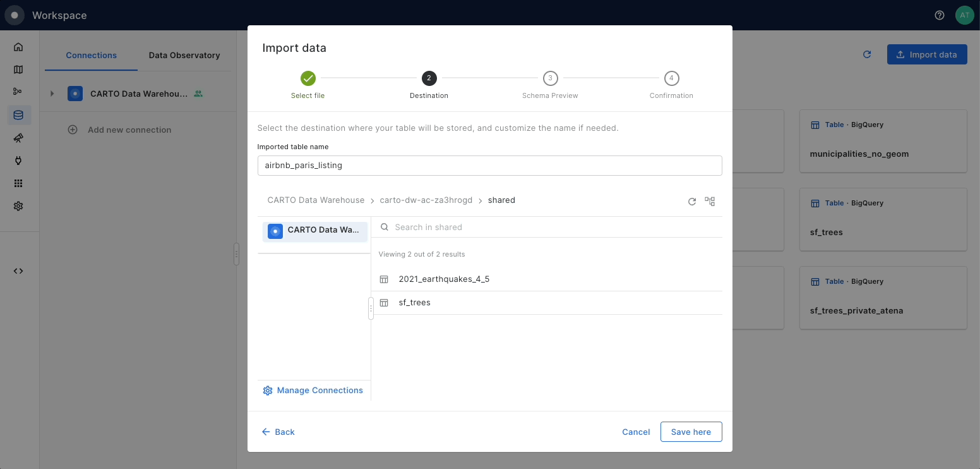Image resolution: width=980 pixels, height=469 pixels.
Task: Open the Workflows icon in sidebar
Action: (18, 92)
